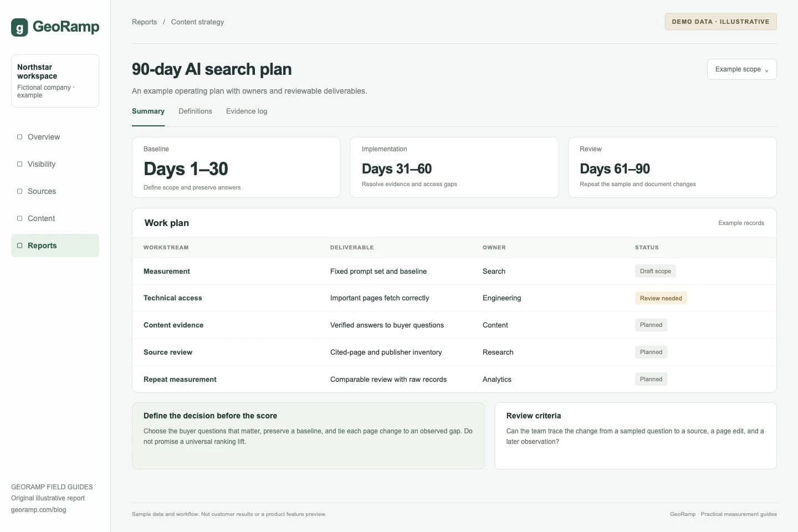Image resolution: width=798 pixels, height=532 pixels.
Task: Click the STATUS column header
Action: click(647, 248)
